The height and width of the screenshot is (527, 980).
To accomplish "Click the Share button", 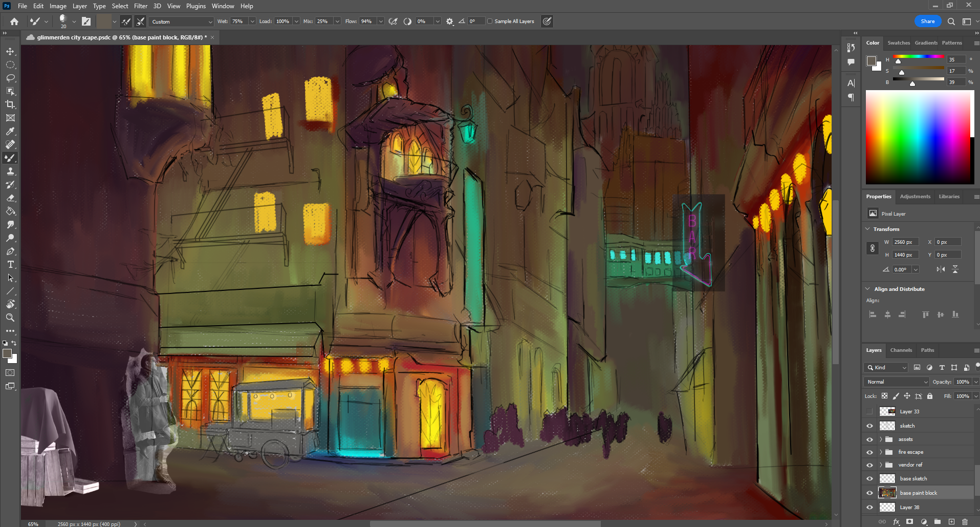I will coord(927,22).
